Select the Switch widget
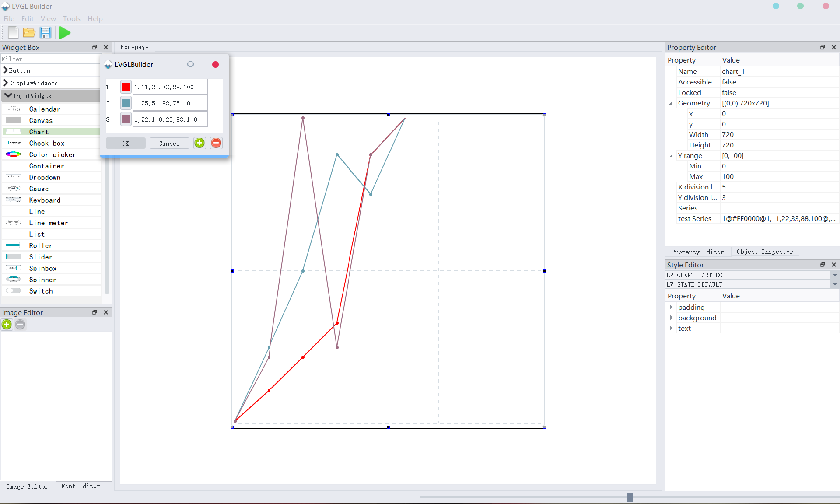Viewport: 840px width, 504px height. pos(41,291)
